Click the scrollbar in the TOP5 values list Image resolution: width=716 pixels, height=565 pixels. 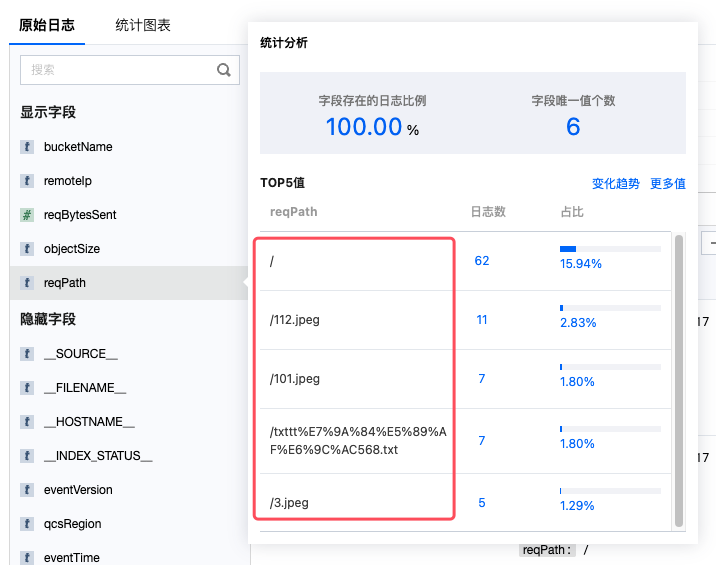point(680,380)
